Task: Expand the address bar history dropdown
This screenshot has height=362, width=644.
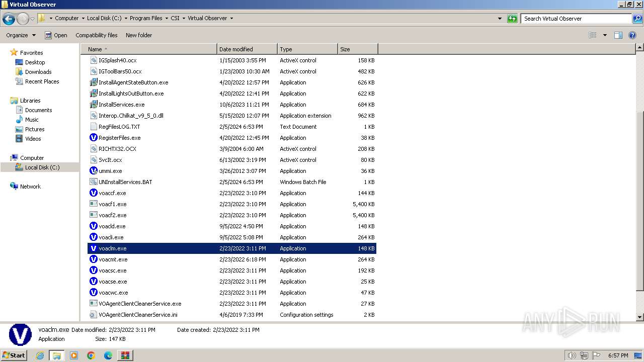Action: coord(500,19)
